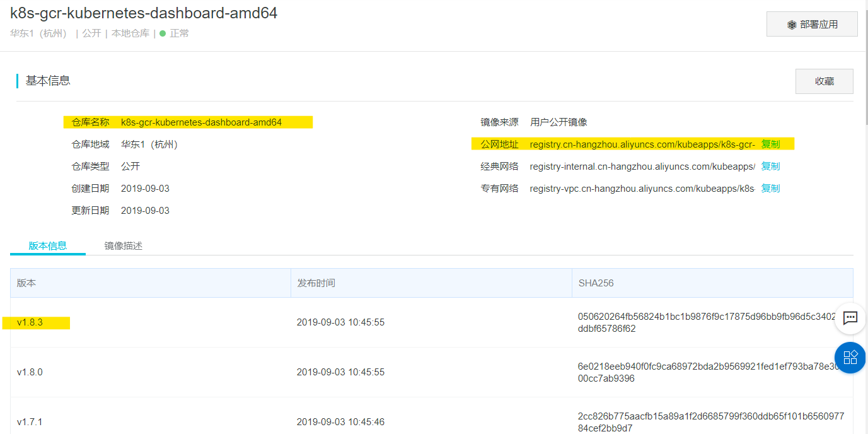Click the blue quick-tools grid icon
868x434 pixels.
[850, 358]
